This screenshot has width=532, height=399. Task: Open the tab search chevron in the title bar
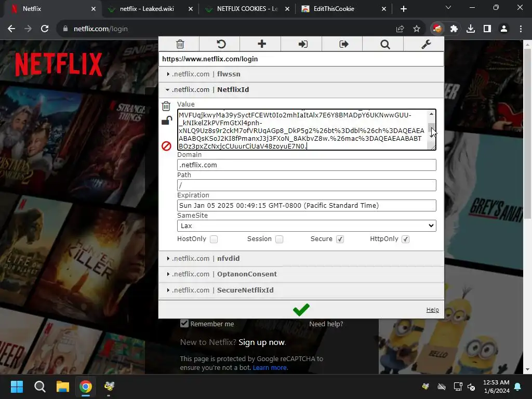click(x=448, y=7)
